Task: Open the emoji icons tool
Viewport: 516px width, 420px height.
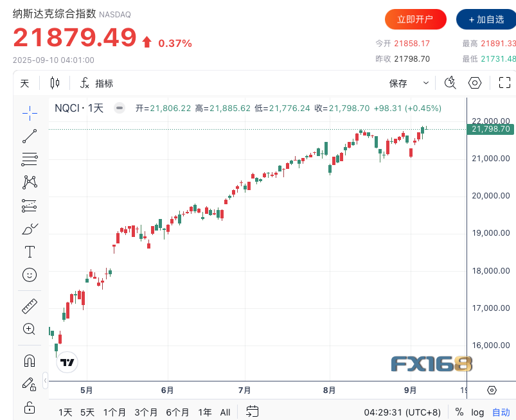Action: click(30, 275)
